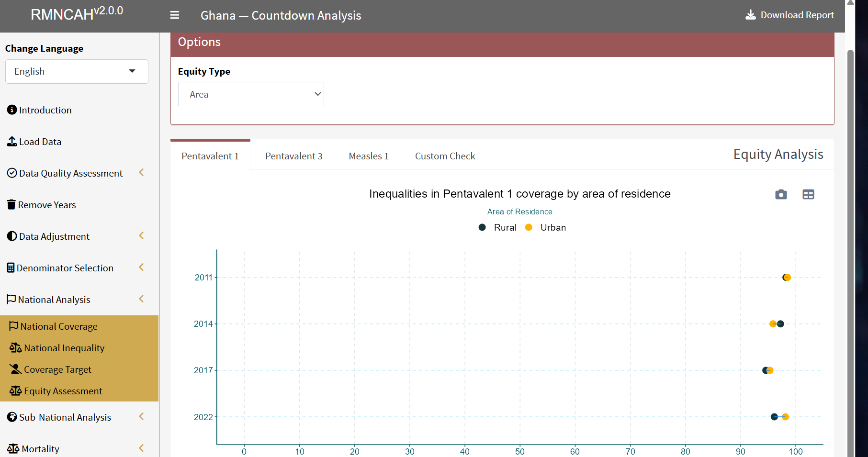This screenshot has width=868, height=457.
Task: Click the 2011 Urban data point
Action: (x=787, y=278)
